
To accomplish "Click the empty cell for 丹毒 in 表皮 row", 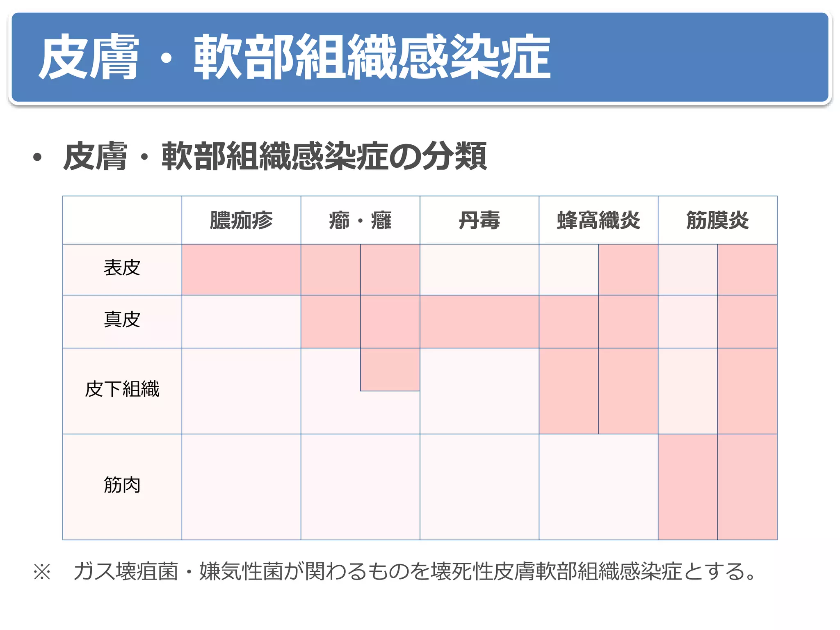I will pyautogui.click(x=479, y=270).
